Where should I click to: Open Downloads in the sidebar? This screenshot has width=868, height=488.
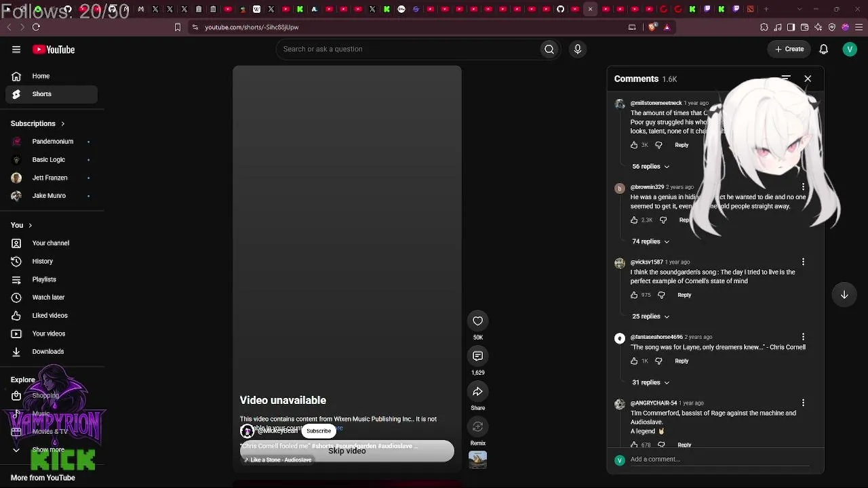tap(52, 352)
